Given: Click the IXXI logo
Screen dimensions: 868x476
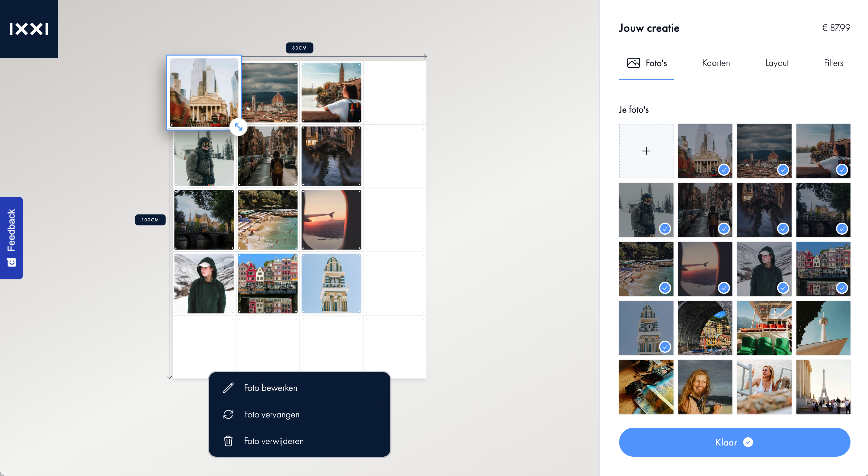Looking at the screenshot, I should click(x=29, y=29).
